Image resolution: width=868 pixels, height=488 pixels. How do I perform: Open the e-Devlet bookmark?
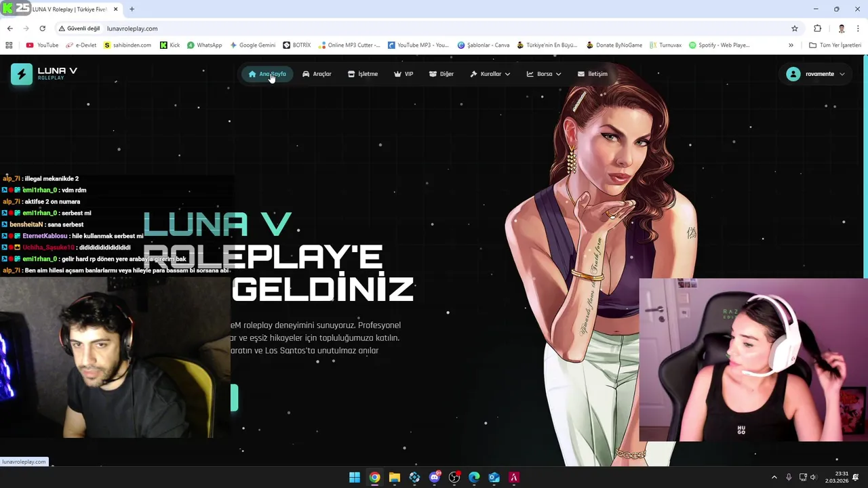coord(81,45)
